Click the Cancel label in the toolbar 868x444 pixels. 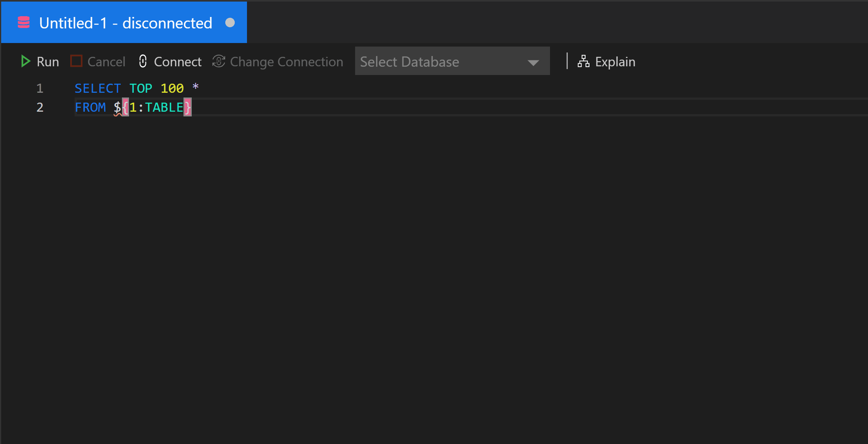[x=107, y=61]
